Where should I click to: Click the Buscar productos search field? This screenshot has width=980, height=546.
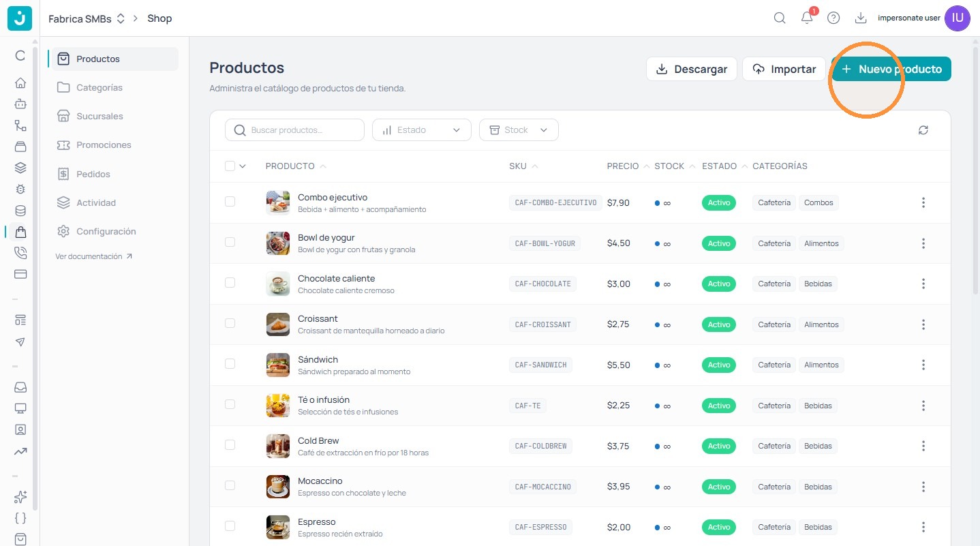pyautogui.click(x=294, y=130)
